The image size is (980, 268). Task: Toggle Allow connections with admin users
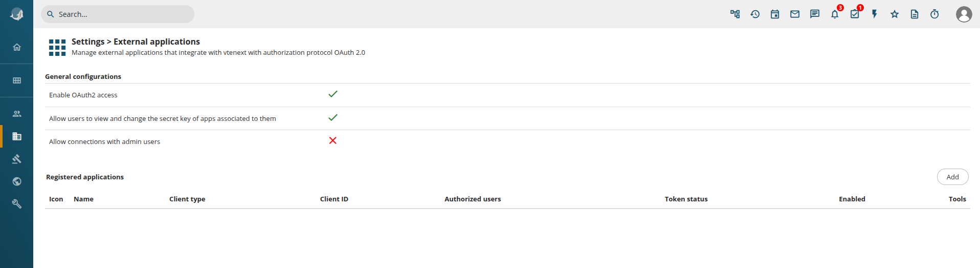tap(333, 141)
